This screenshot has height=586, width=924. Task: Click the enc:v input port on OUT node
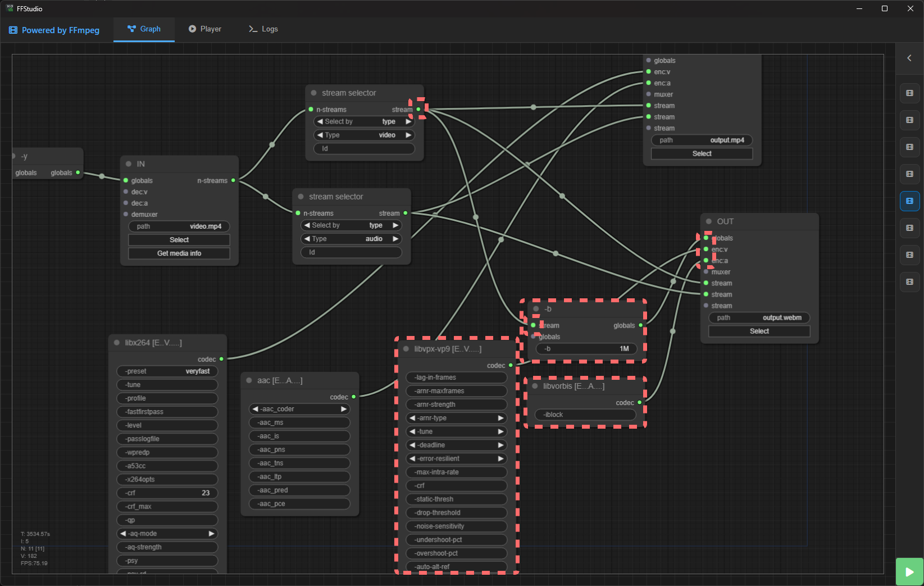706,249
